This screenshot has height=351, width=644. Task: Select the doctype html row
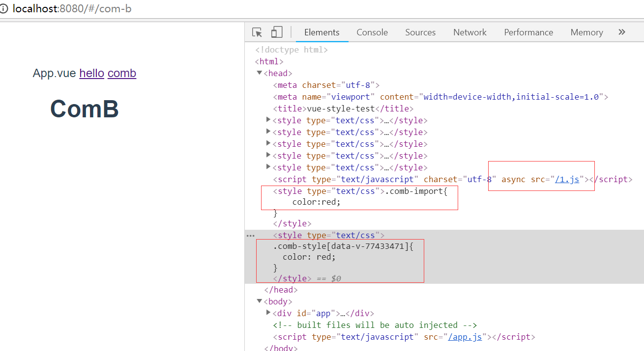pos(292,50)
